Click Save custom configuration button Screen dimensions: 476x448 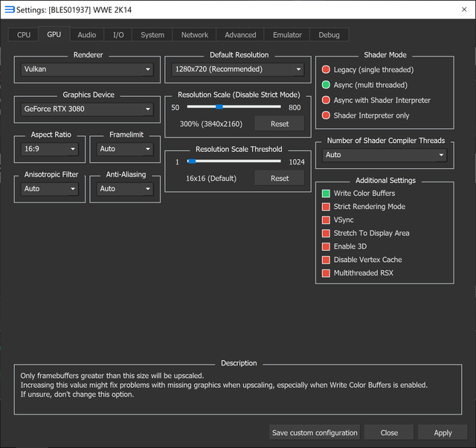[x=315, y=432]
